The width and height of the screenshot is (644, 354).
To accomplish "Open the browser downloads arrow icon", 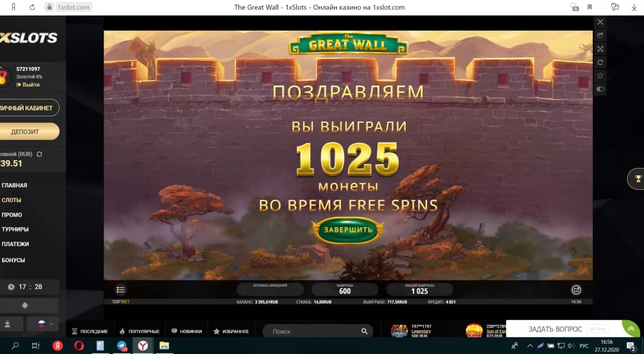I will (x=634, y=7).
